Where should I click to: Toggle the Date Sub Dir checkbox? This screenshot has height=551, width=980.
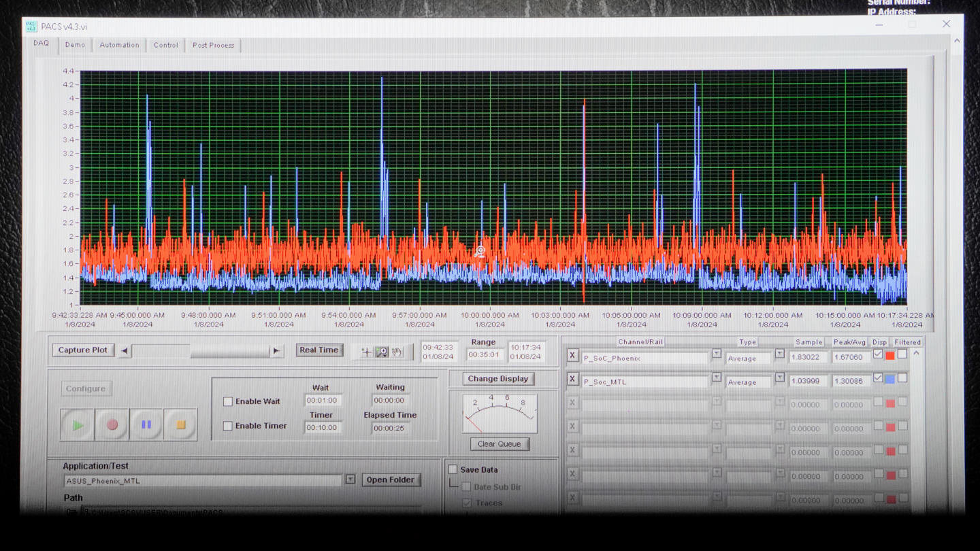(467, 486)
